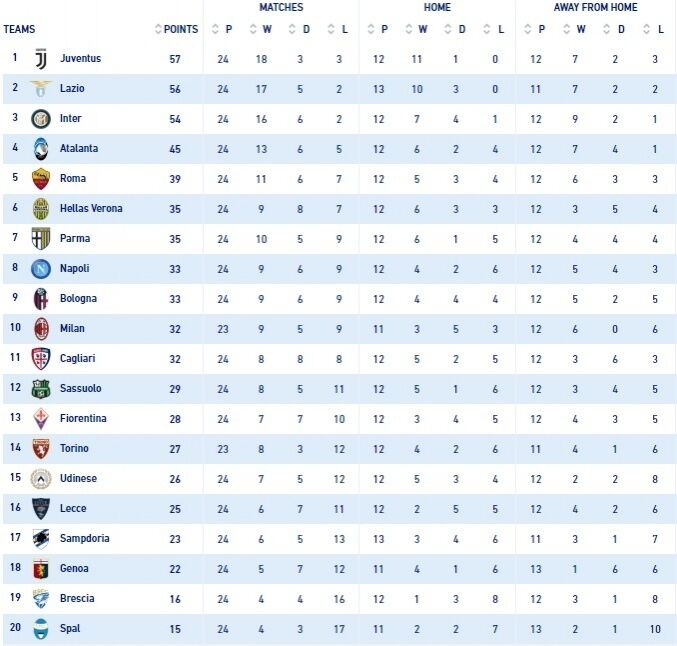Open the Fiorentina team link
Viewport: 677px width, 646px height.
pyautogui.click(x=83, y=418)
